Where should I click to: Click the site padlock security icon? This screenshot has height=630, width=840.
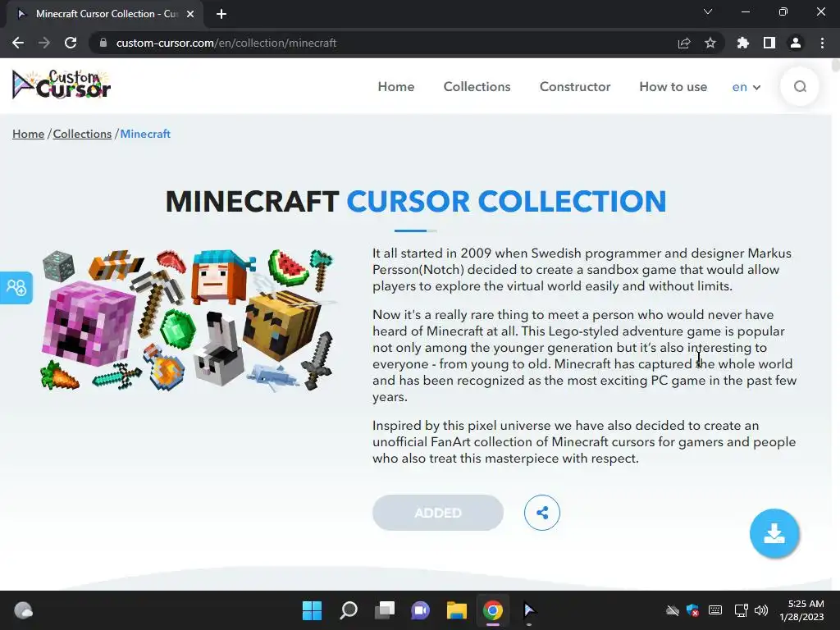click(103, 43)
